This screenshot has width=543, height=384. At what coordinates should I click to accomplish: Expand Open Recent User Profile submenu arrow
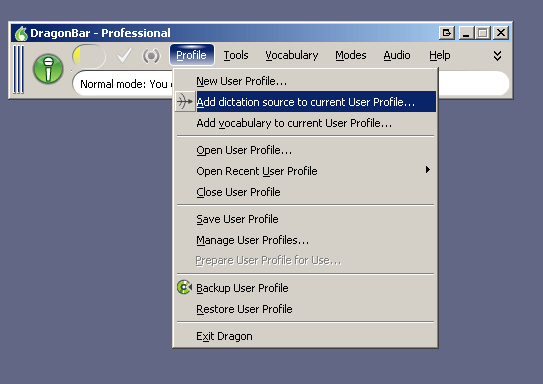coord(428,170)
